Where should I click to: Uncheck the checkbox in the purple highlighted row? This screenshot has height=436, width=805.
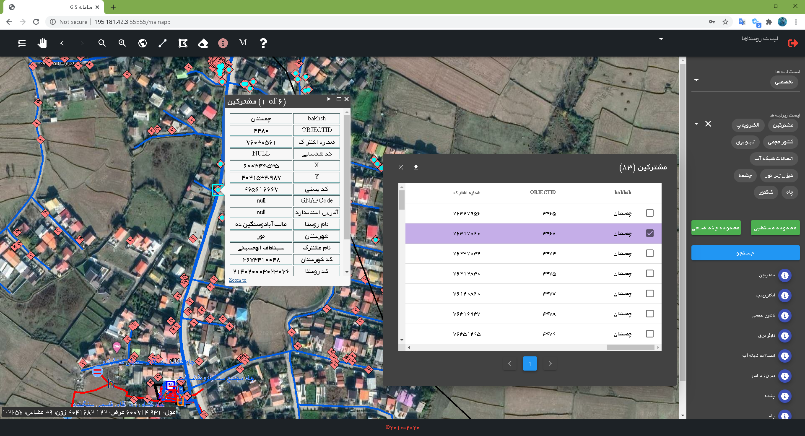(x=649, y=233)
